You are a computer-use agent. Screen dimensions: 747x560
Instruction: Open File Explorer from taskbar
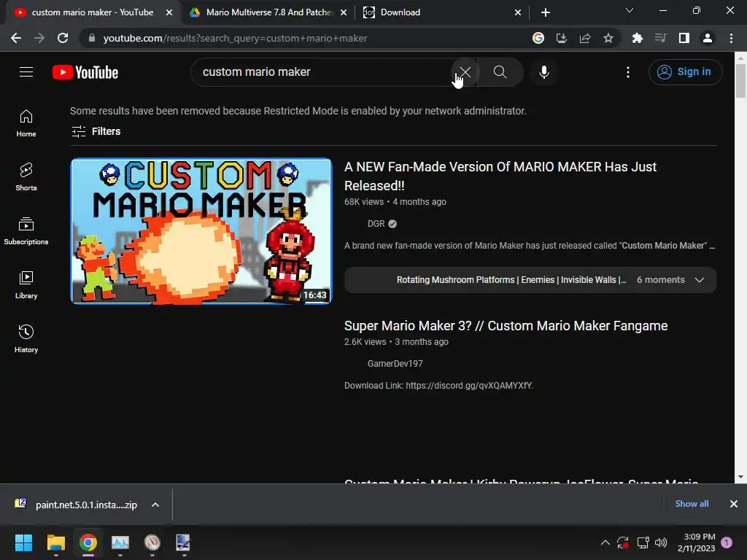[55, 542]
